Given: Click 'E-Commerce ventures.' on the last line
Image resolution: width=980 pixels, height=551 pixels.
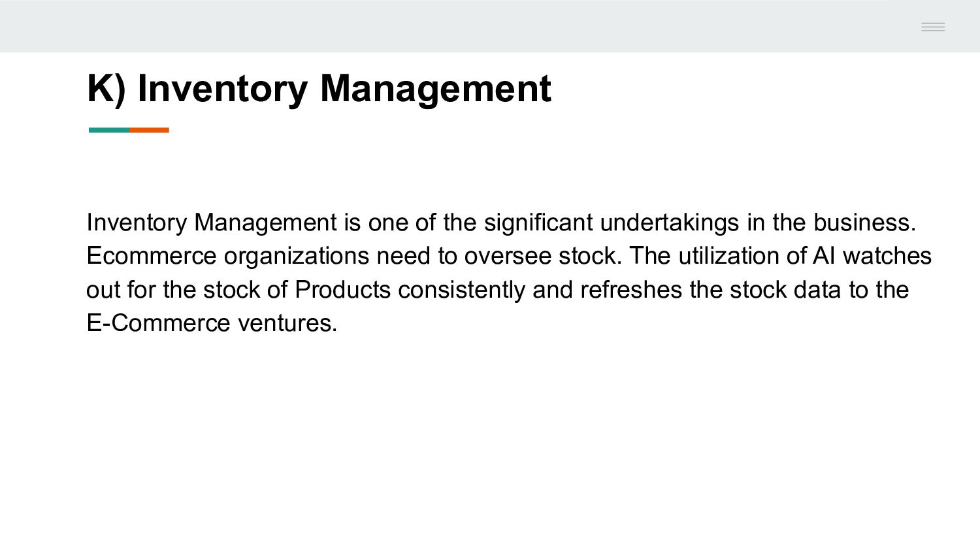Looking at the screenshot, I should (212, 323).
